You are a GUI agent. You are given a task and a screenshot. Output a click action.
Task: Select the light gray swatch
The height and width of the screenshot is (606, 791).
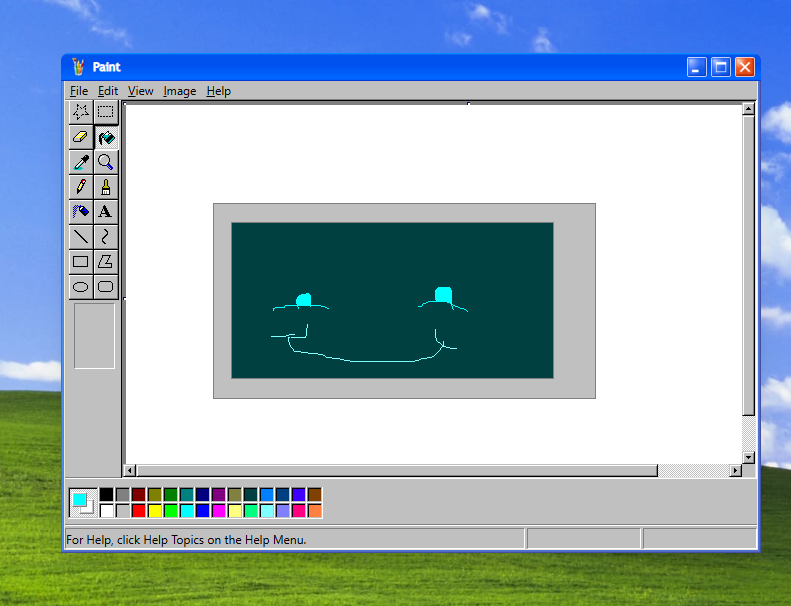(x=123, y=511)
